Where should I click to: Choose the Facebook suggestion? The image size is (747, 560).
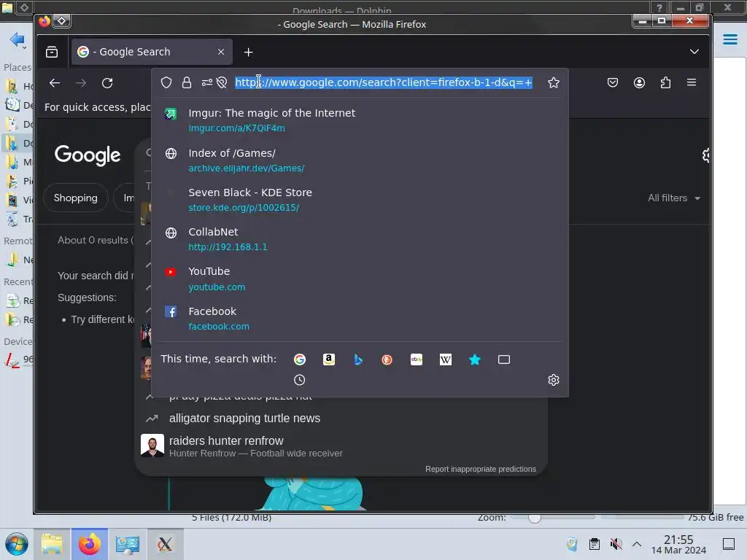(360, 318)
